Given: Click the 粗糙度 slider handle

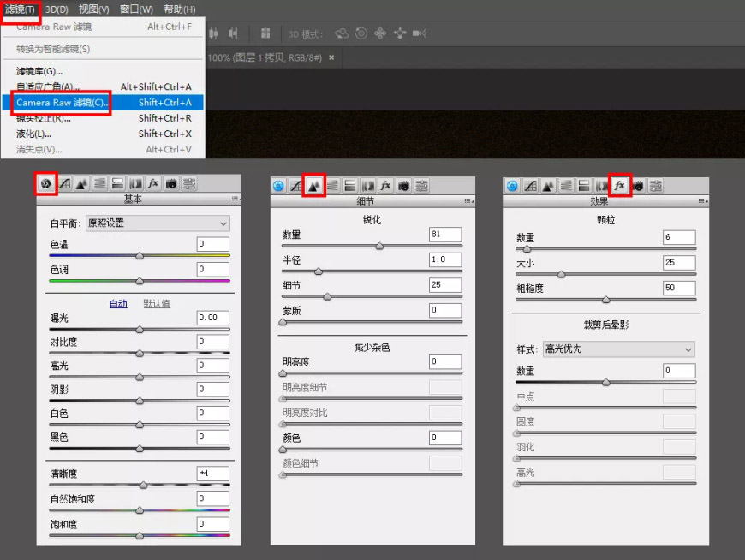Looking at the screenshot, I should click(x=605, y=300).
